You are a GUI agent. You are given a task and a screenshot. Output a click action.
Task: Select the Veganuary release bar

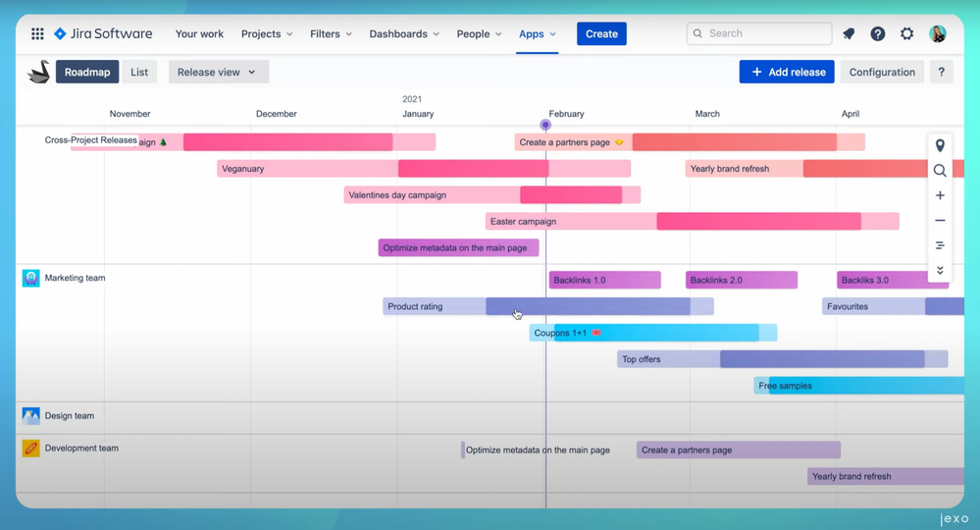coord(424,169)
